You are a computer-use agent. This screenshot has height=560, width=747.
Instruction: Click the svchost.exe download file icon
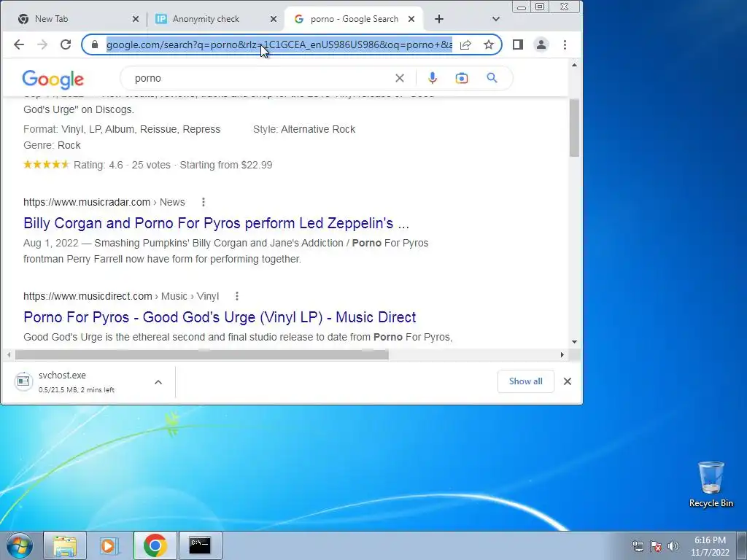pos(23,381)
